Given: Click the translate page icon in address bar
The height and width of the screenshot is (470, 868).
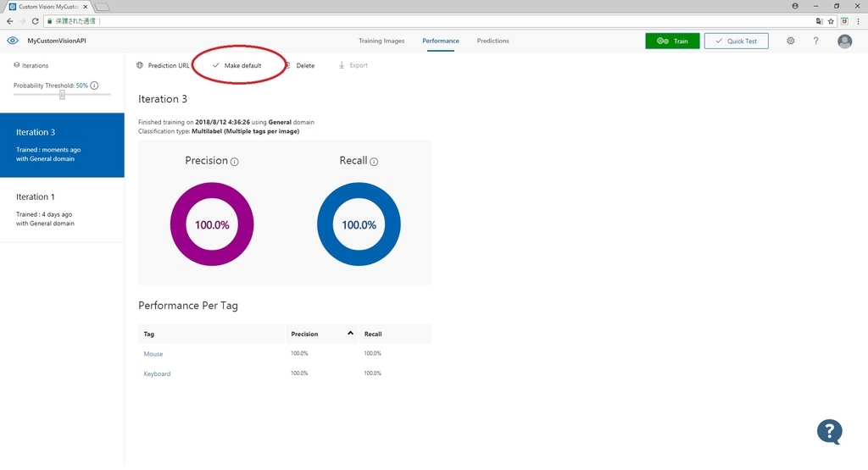Looking at the screenshot, I should 820,21.
